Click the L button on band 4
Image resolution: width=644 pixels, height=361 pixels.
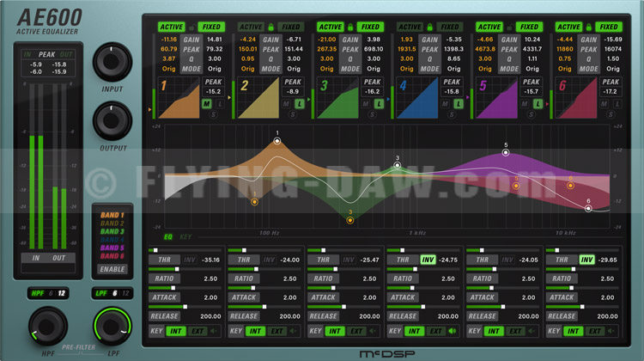459,104
